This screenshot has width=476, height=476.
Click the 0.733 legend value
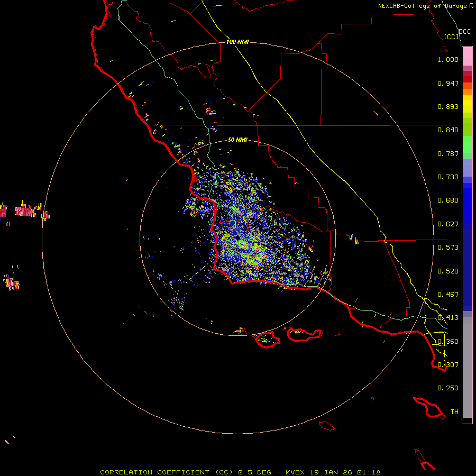[448, 177]
